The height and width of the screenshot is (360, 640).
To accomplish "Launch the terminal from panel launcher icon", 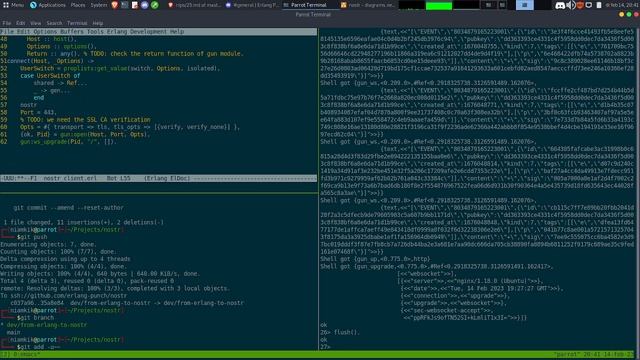I will point(124,5).
